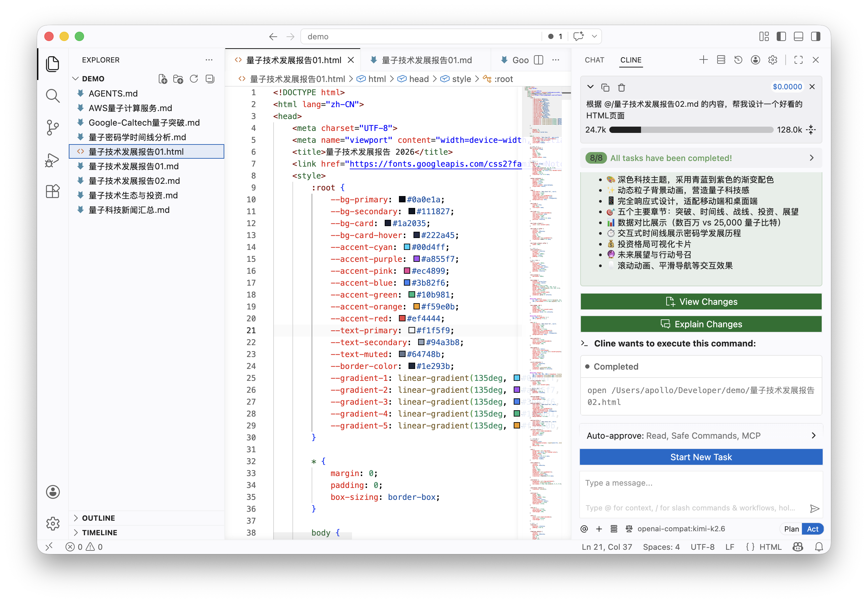Screen dimensions: 868x603
Task: Copy the task prompt text
Action: (605, 88)
